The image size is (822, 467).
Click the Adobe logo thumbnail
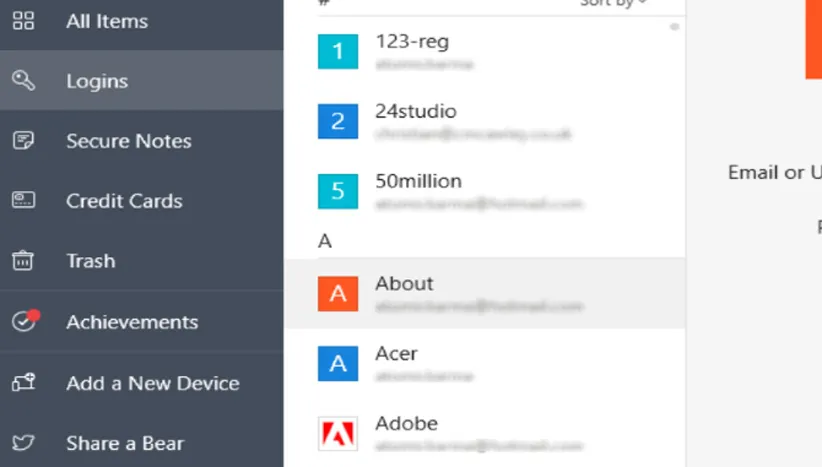(338, 434)
